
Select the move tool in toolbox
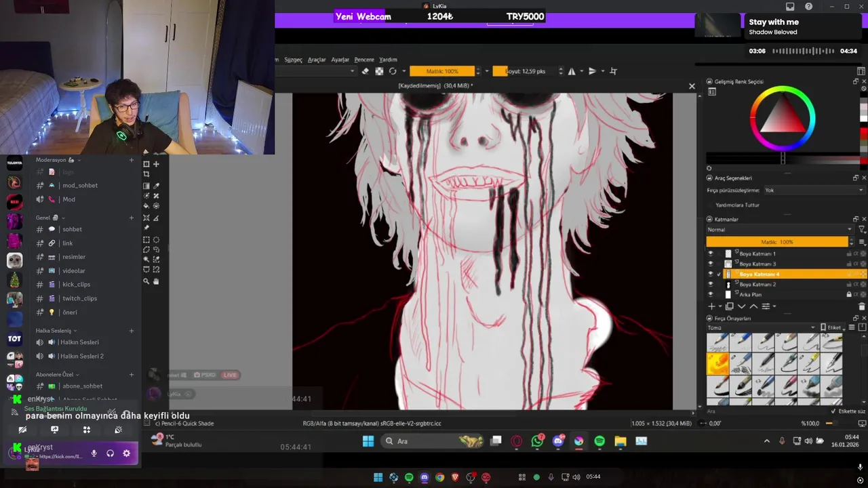(157, 164)
